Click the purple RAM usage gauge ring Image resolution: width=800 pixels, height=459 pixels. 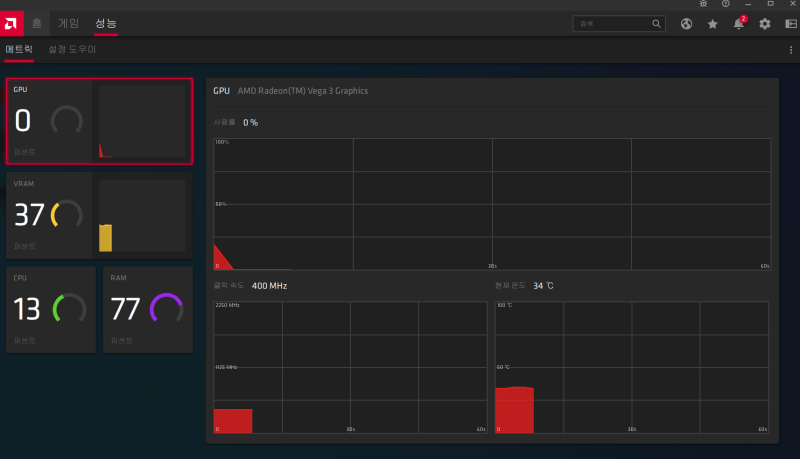[x=166, y=307]
